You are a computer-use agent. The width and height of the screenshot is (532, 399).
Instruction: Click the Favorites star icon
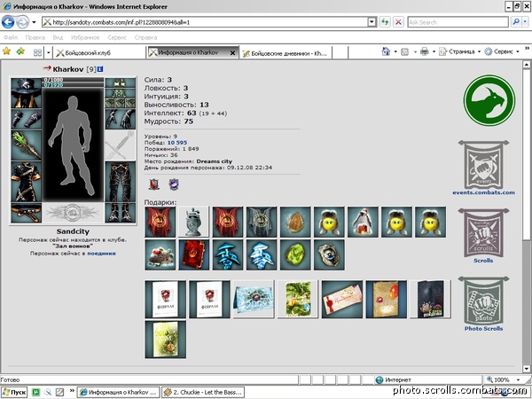[6, 51]
